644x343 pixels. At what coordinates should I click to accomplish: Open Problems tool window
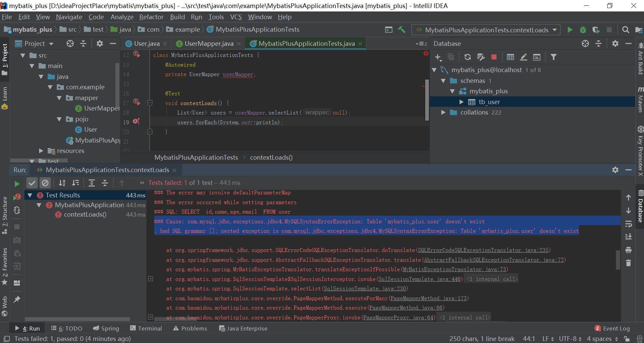[x=190, y=329]
